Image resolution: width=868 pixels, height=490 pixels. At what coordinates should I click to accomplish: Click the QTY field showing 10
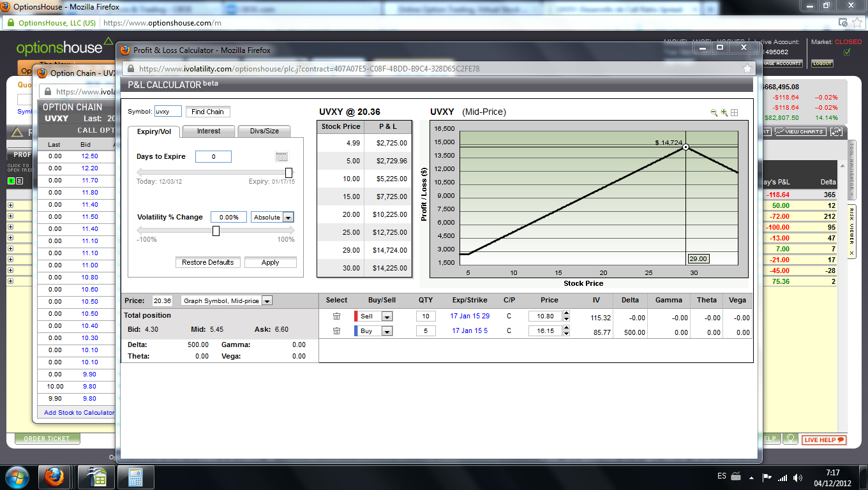(426, 316)
